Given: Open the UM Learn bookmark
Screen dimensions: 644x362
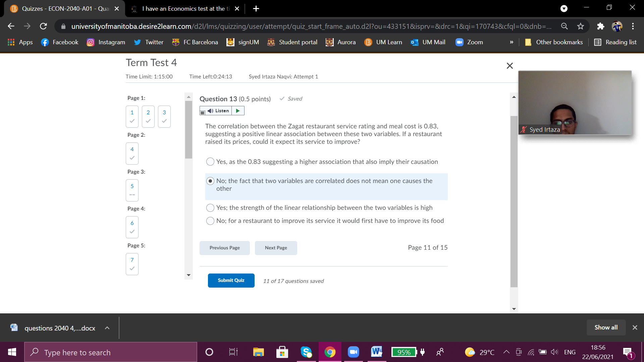Looking at the screenshot, I should (x=383, y=42).
